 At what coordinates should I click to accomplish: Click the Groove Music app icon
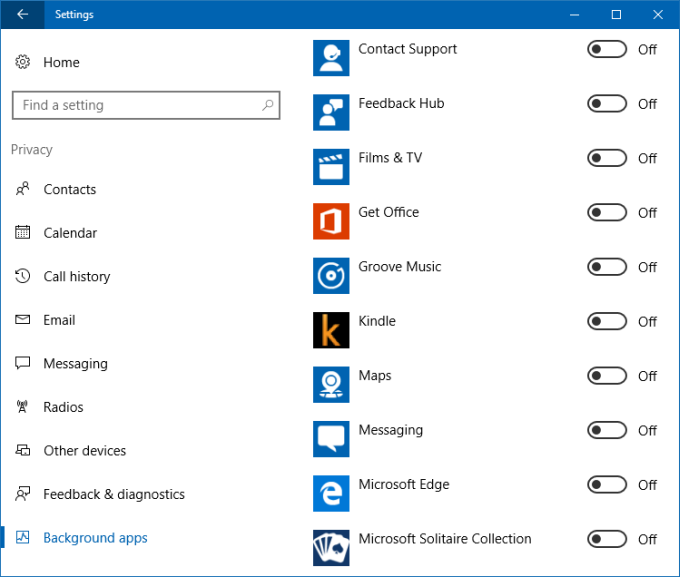[x=331, y=276]
